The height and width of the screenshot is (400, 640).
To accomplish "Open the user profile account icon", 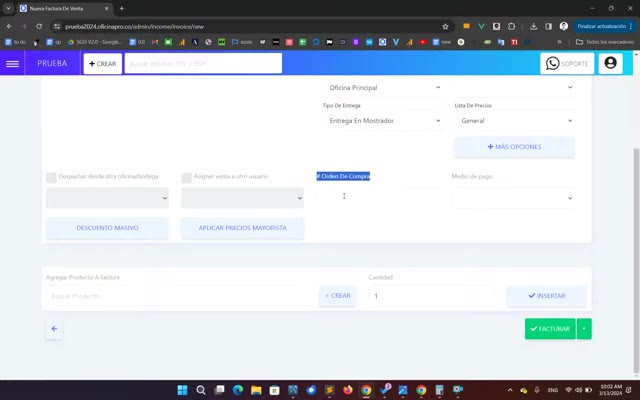I will [610, 63].
